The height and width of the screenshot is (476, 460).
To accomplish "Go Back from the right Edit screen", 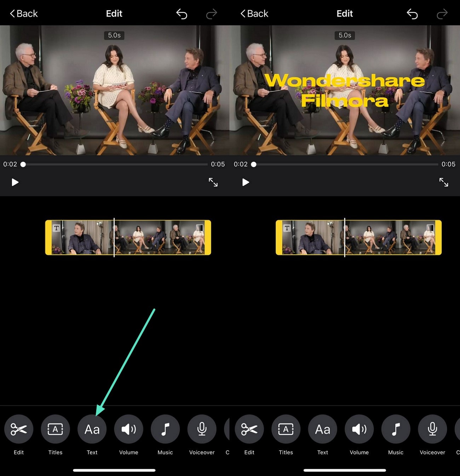I will 254,14.
